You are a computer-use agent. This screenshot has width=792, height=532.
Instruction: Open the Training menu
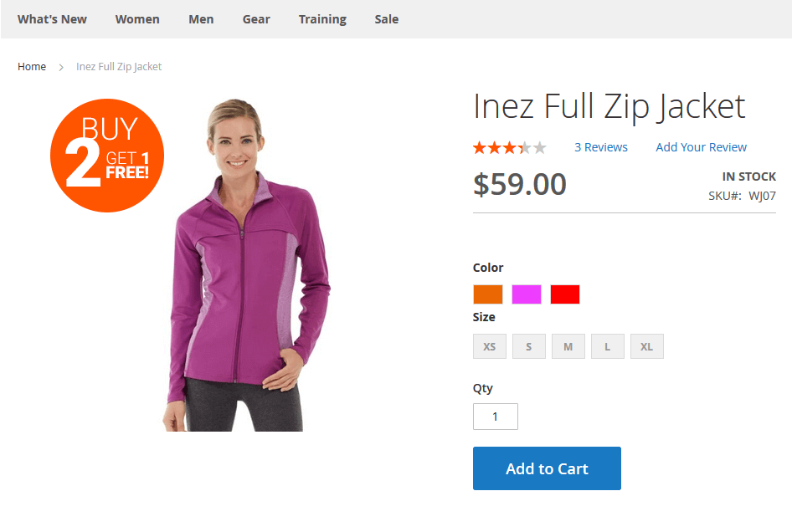(x=322, y=19)
